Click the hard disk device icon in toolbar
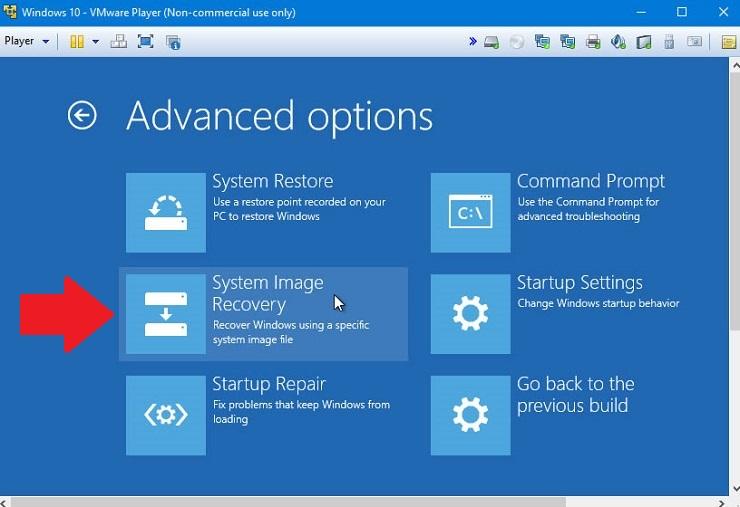 point(492,42)
